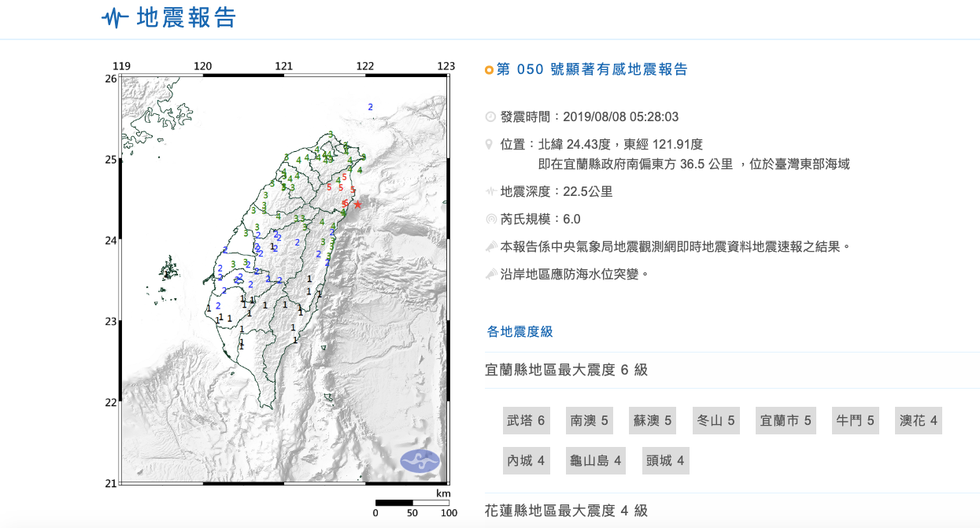Click the magnitude icon beside 芮氏規模

pos(490,219)
